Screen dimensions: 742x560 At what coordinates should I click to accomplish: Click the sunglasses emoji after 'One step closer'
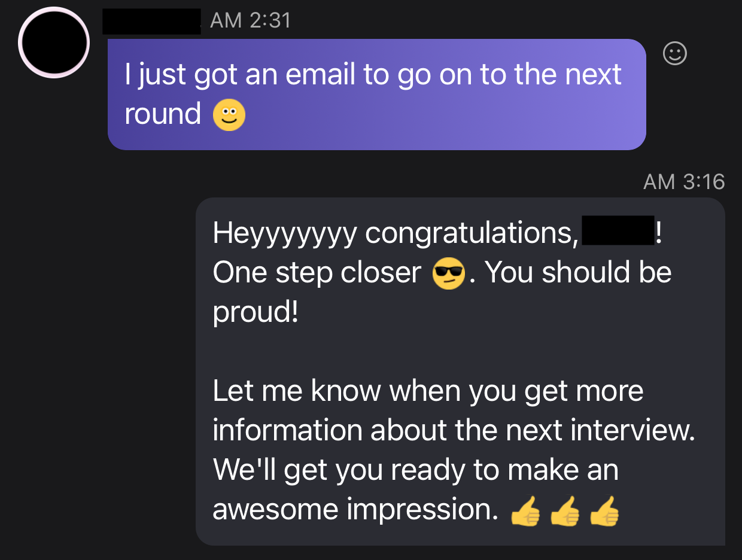coord(449,273)
